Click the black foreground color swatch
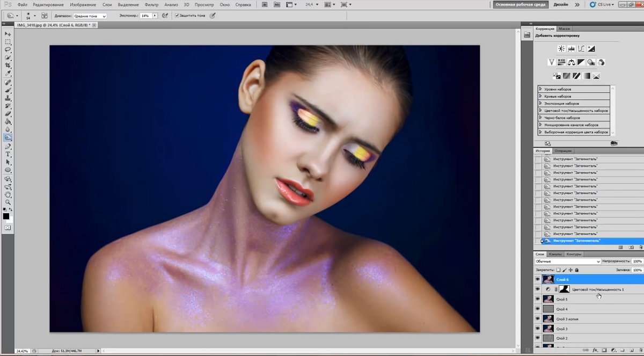The width and height of the screenshot is (644, 356). point(6,216)
